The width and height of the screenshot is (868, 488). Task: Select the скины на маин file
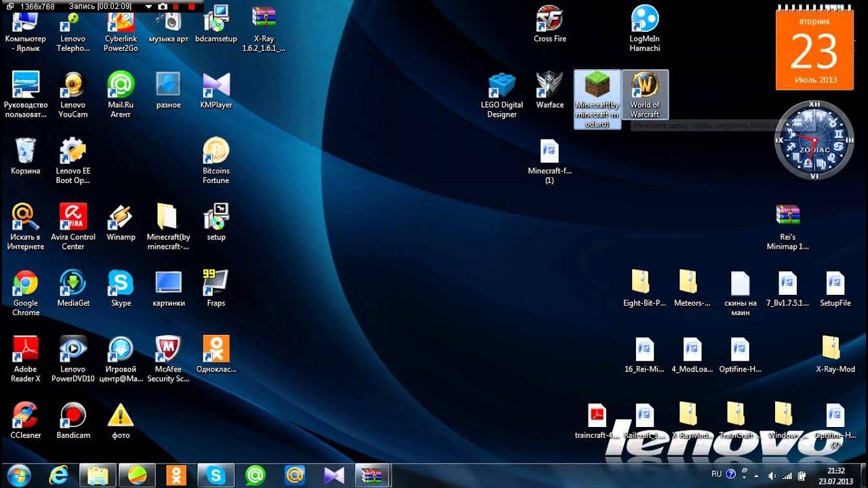tap(740, 293)
